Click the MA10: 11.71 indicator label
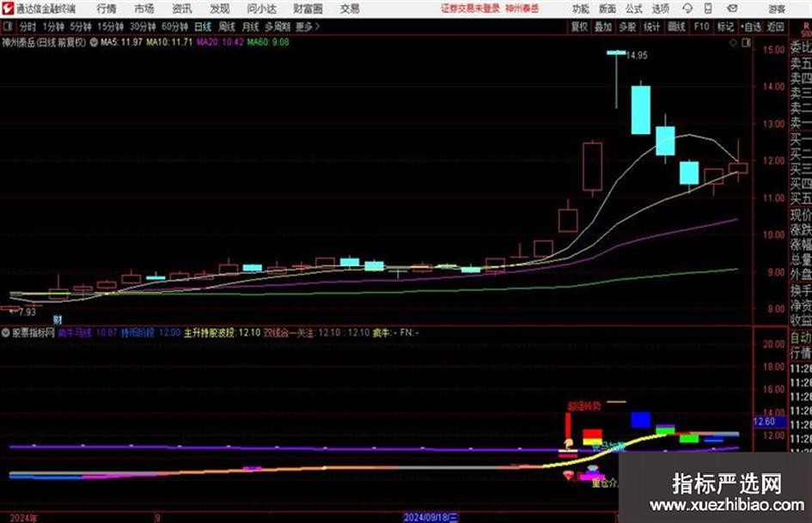The width and height of the screenshot is (812, 523). [x=169, y=42]
